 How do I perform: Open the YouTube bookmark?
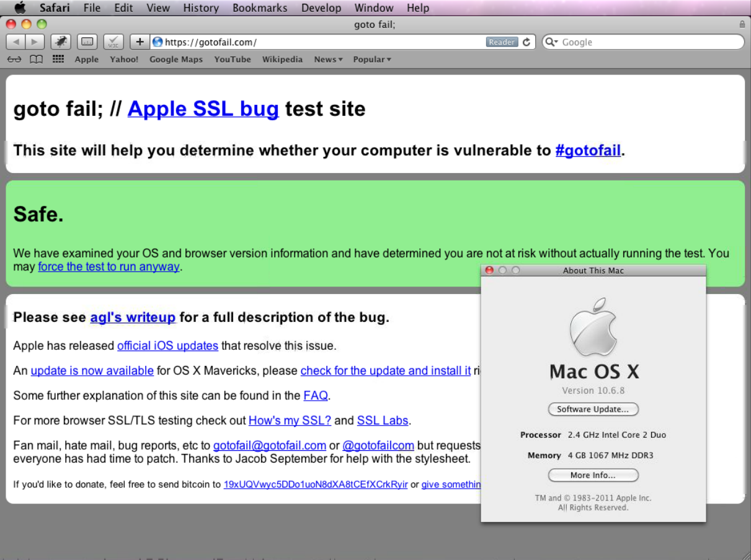point(233,60)
